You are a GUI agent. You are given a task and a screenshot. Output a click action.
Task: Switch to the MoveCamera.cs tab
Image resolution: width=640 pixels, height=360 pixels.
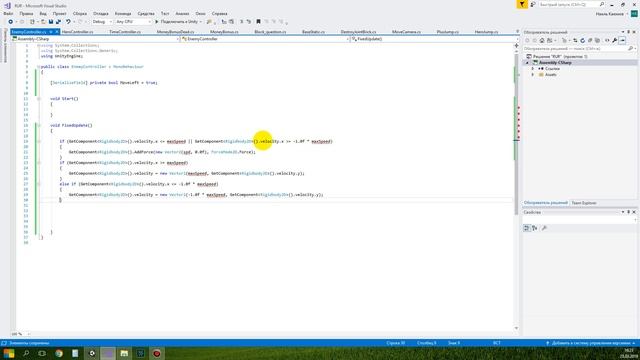coord(406,32)
